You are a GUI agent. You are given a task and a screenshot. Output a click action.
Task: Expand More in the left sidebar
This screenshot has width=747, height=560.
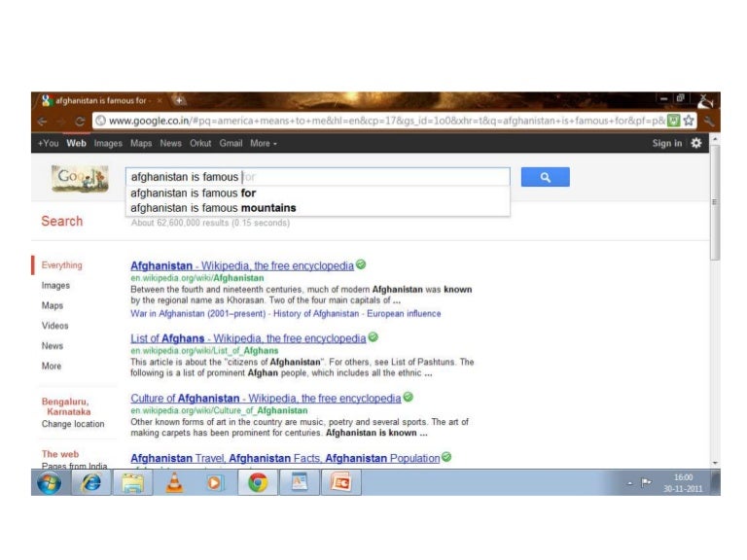point(51,367)
